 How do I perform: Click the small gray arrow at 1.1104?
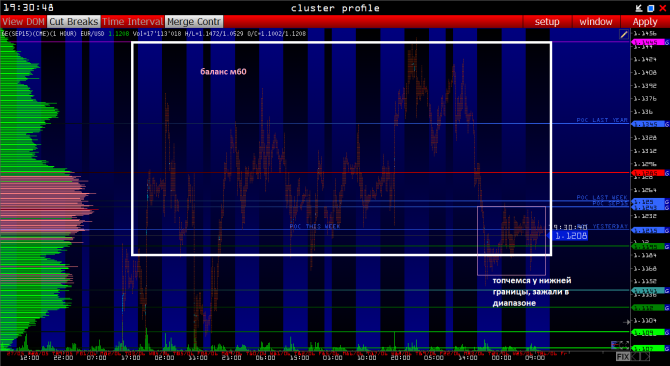(627, 322)
